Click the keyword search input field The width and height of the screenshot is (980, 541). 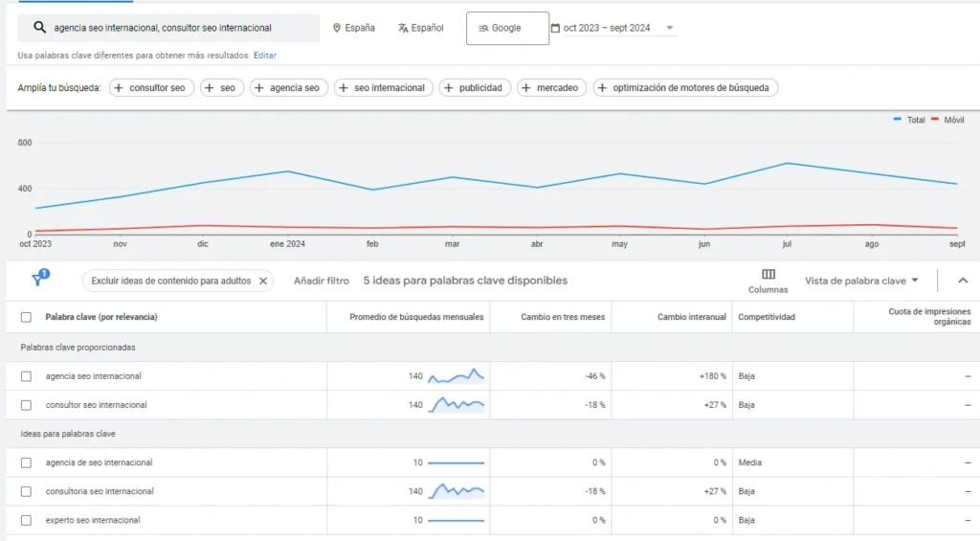(x=168, y=28)
